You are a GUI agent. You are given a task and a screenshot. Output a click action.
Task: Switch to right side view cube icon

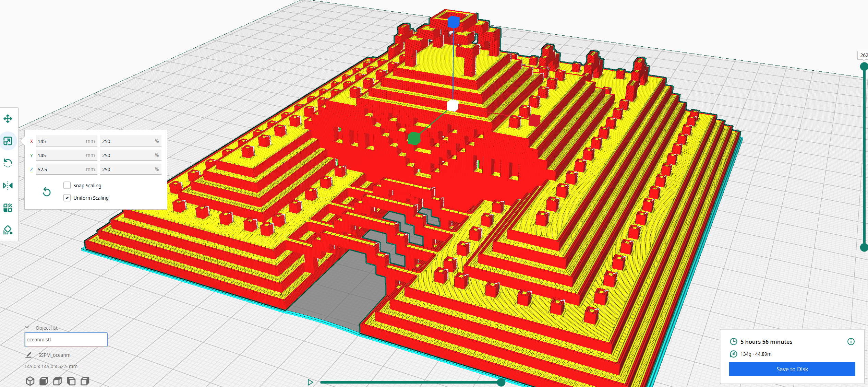point(85,381)
